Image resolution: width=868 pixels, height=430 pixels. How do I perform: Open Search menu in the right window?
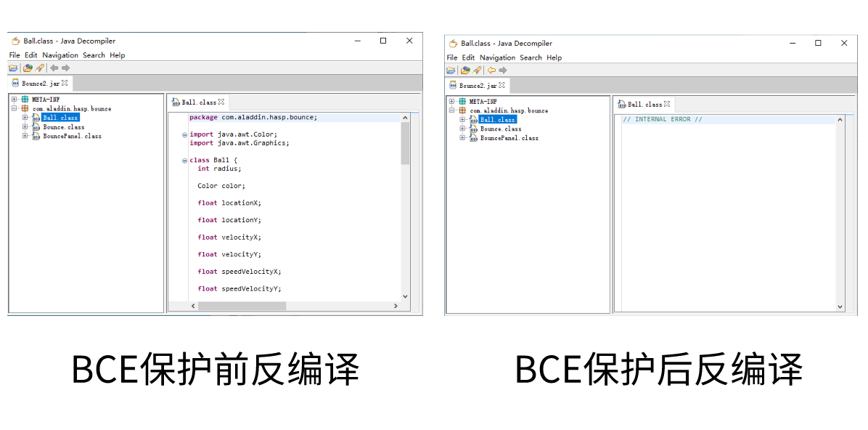click(x=531, y=57)
